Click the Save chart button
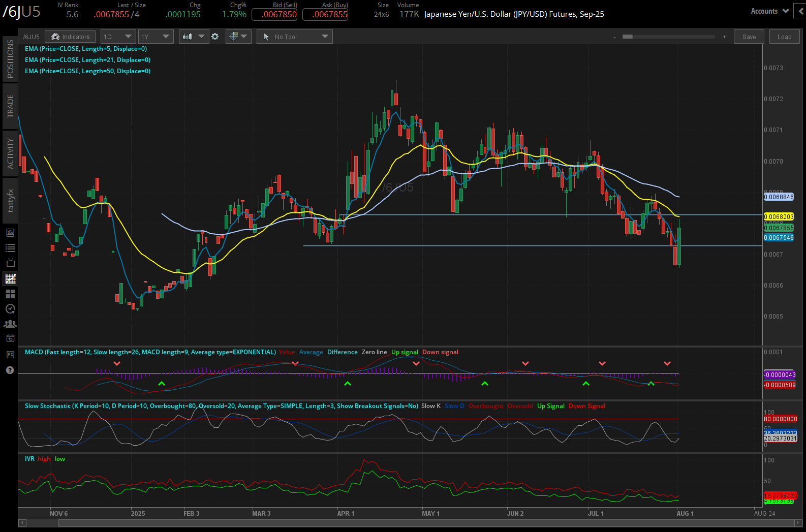The image size is (806, 532). click(x=749, y=37)
